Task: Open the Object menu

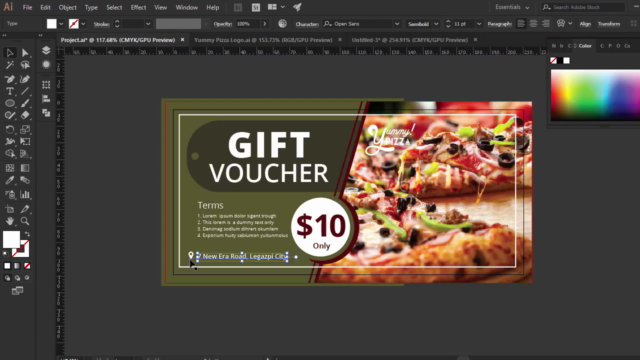Action: (67, 7)
